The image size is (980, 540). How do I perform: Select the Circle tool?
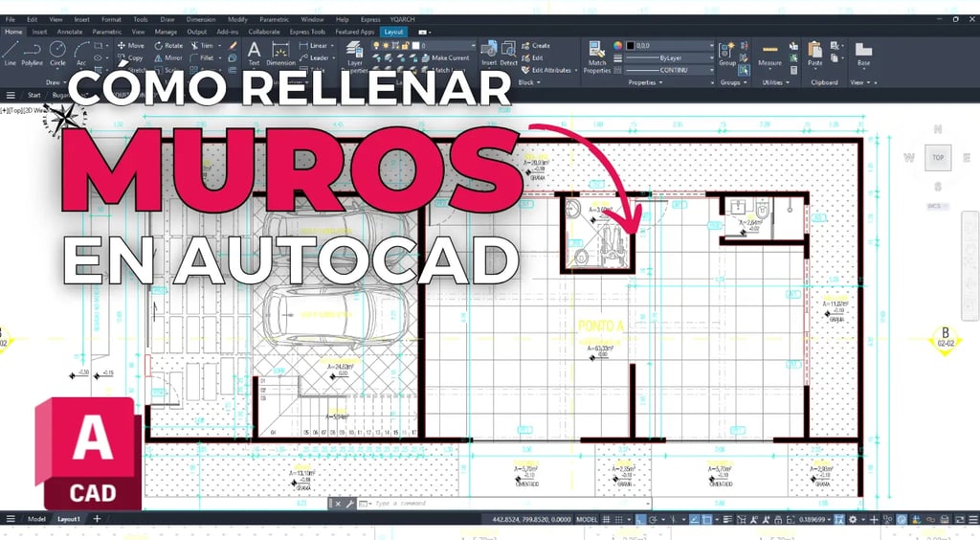(57, 53)
